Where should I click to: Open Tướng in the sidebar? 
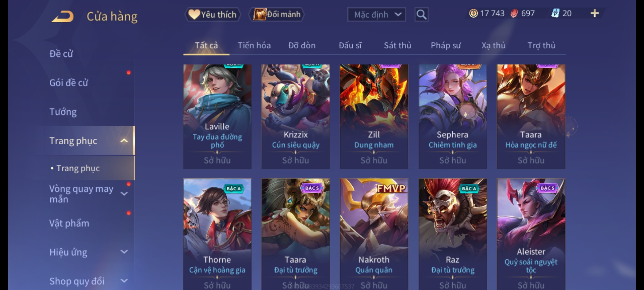(63, 112)
